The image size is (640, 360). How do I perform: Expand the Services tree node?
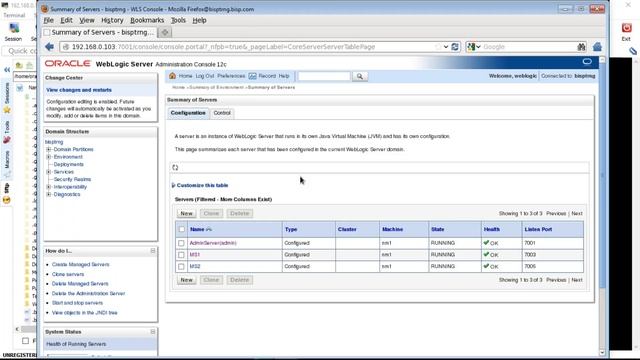[x=49, y=172]
